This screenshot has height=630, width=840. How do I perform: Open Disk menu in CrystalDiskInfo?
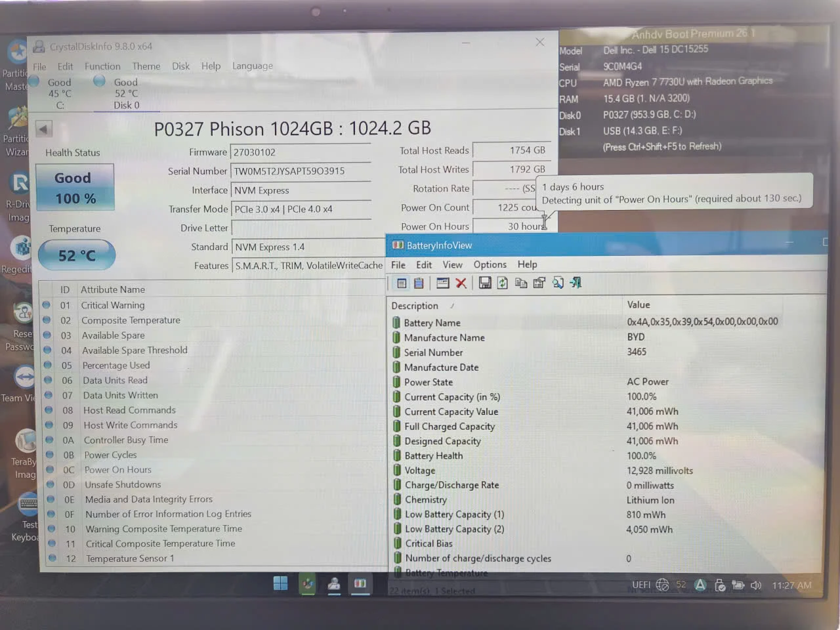180,66
